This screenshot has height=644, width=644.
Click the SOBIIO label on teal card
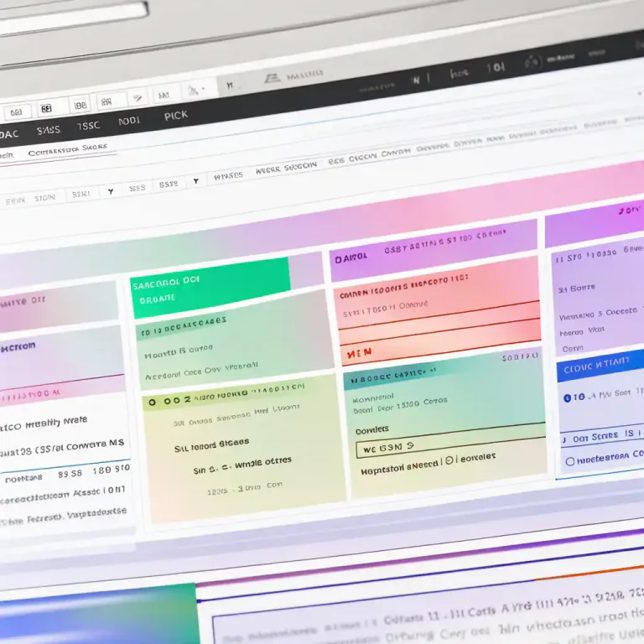click(x=520, y=357)
